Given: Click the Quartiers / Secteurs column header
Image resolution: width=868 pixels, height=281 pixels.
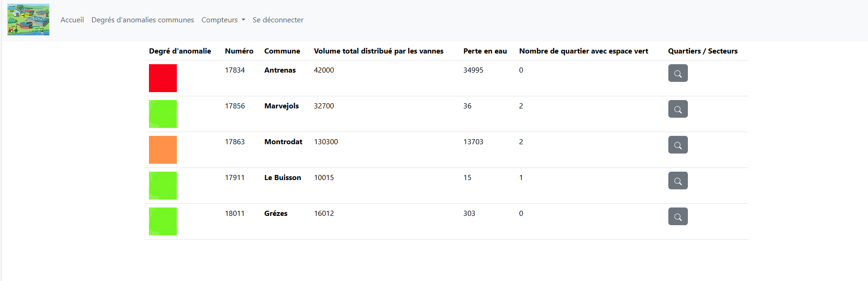Looking at the screenshot, I should 703,51.
